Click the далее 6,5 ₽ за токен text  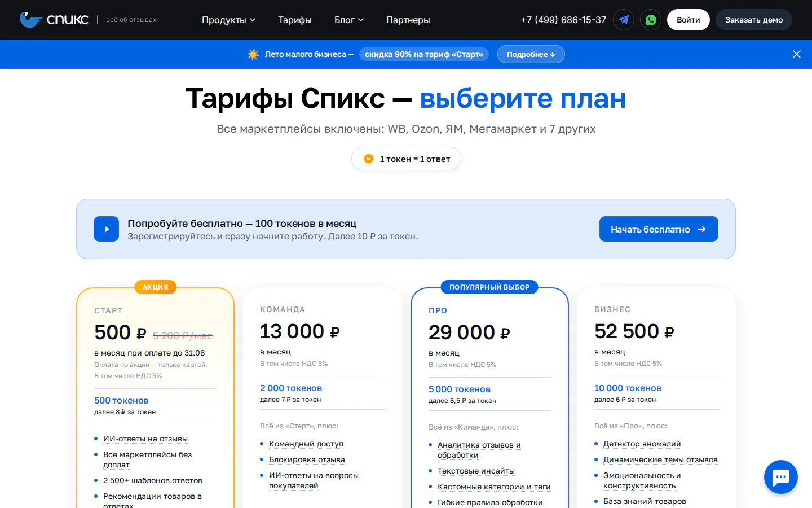[x=462, y=401]
